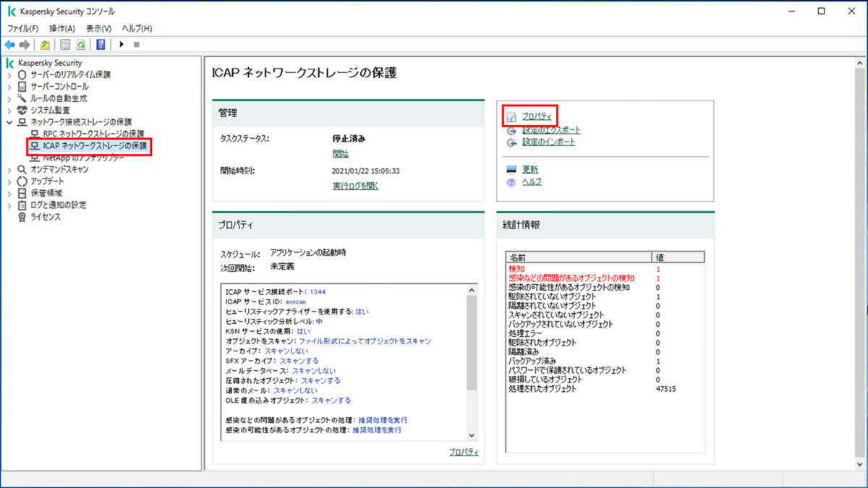Select the バックアップ済み statistics row

point(605,361)
